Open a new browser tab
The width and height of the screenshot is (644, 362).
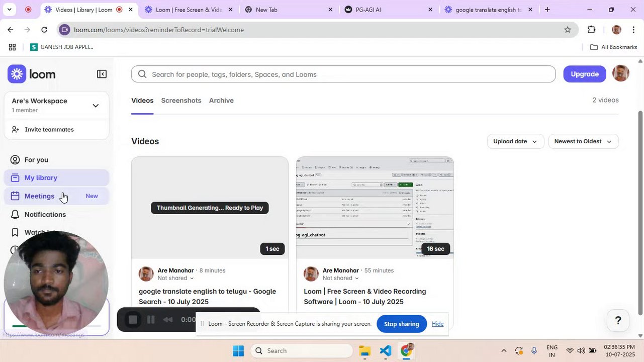(547, 10)
